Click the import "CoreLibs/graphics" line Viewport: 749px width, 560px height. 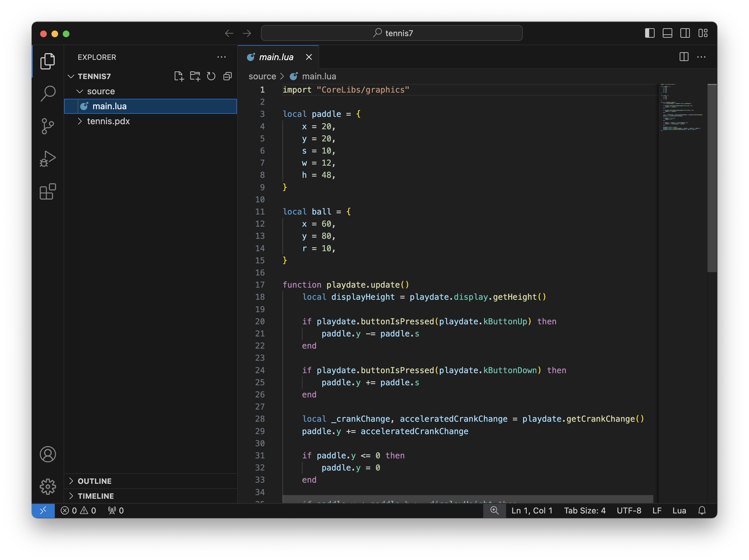tap(346, 90)
